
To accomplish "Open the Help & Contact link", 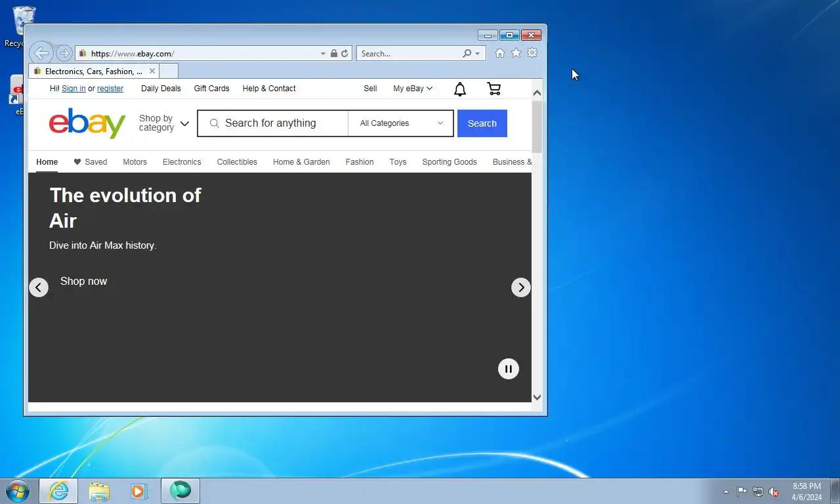I will click(269, 89).
